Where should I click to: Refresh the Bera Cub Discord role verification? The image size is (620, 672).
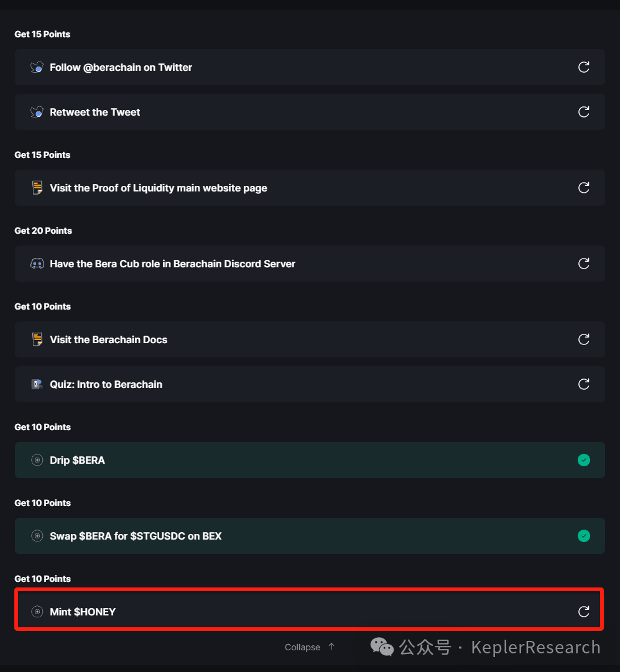[x=583, y=264]
